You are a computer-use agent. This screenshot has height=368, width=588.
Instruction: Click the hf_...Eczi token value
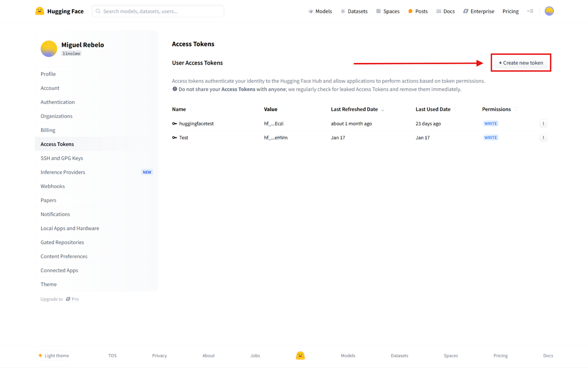click(x=274, y=124)
